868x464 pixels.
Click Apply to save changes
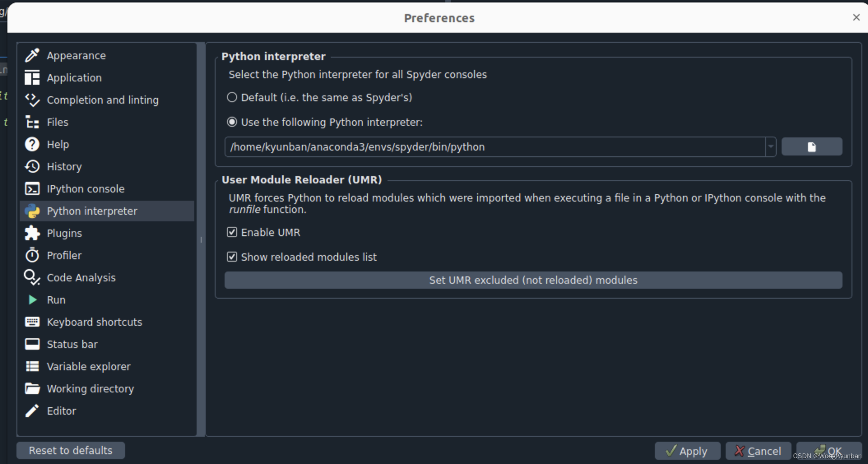click(x=688, y=450)
